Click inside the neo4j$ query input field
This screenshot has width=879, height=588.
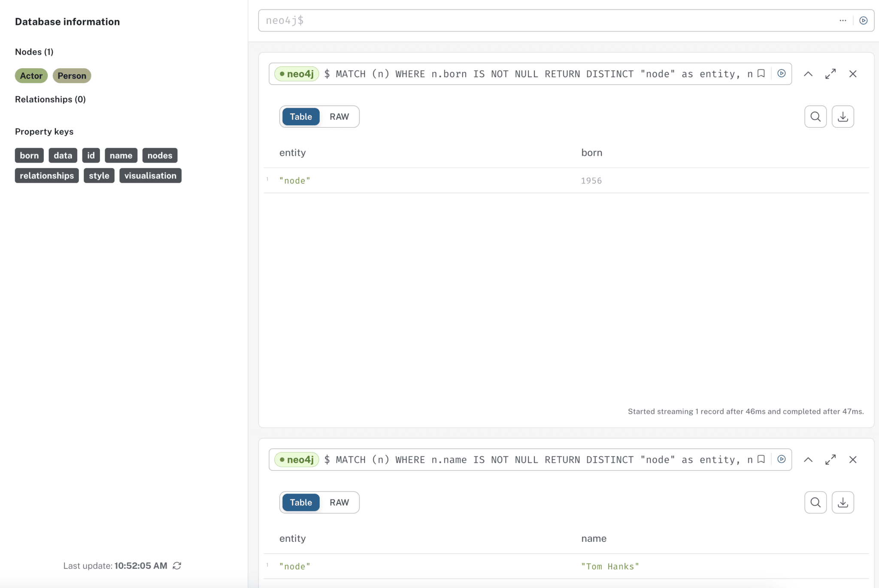tap(515, 20)
